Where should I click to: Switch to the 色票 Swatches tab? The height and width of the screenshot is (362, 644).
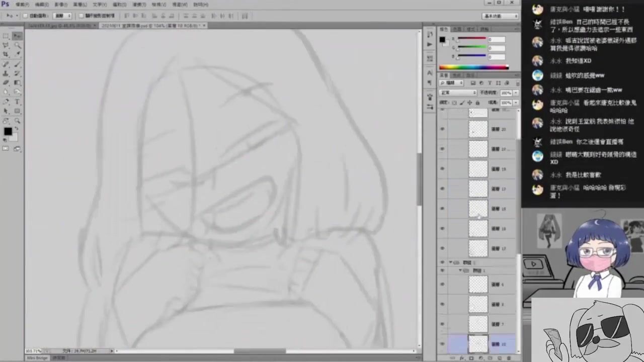point(457,29)
